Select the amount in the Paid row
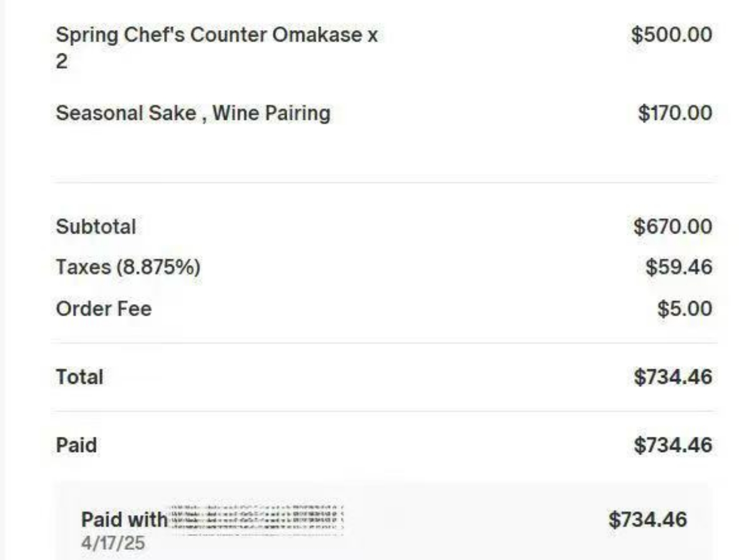This screenshot has height=560, width=739. coord(673,445)
